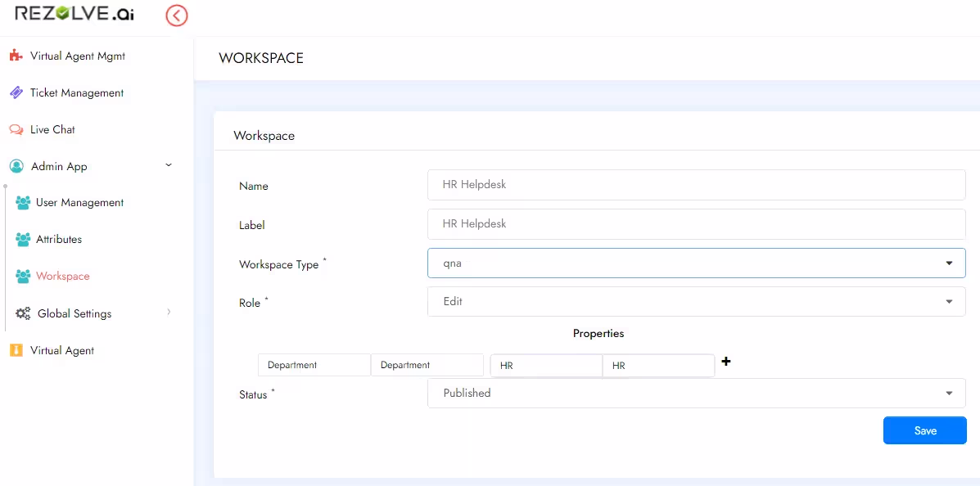Click the Virtual Agent orange icon
Screen dimensions: 980x486
(16, 350)
